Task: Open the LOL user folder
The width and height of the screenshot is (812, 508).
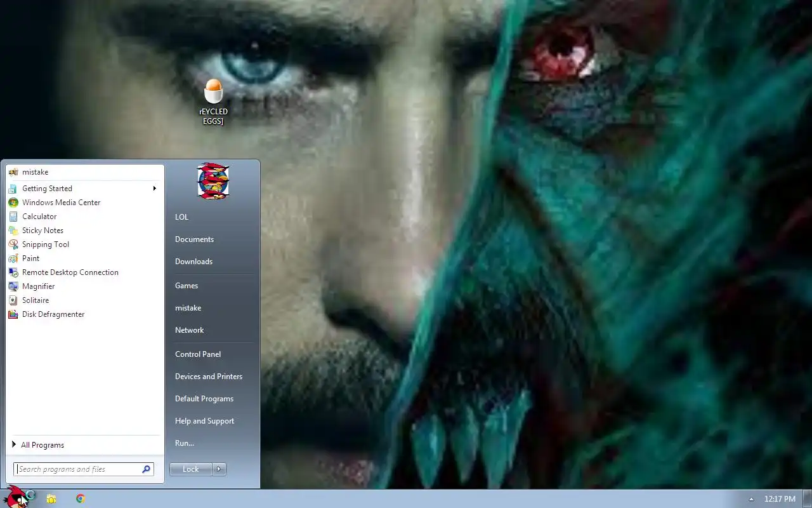Action: pyautogui.click(x=181, y=217)
